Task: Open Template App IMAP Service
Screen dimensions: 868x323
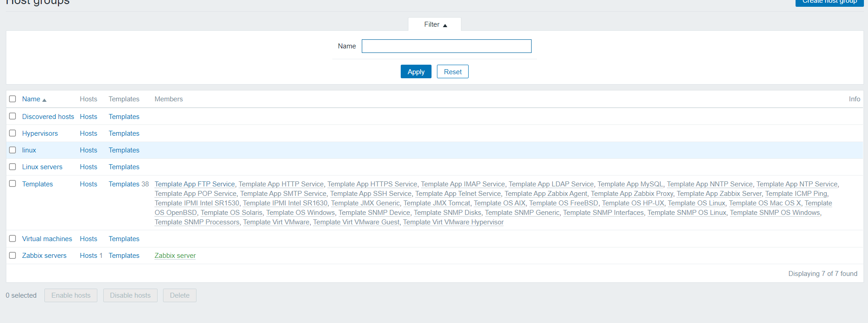Action: point(463,184)
